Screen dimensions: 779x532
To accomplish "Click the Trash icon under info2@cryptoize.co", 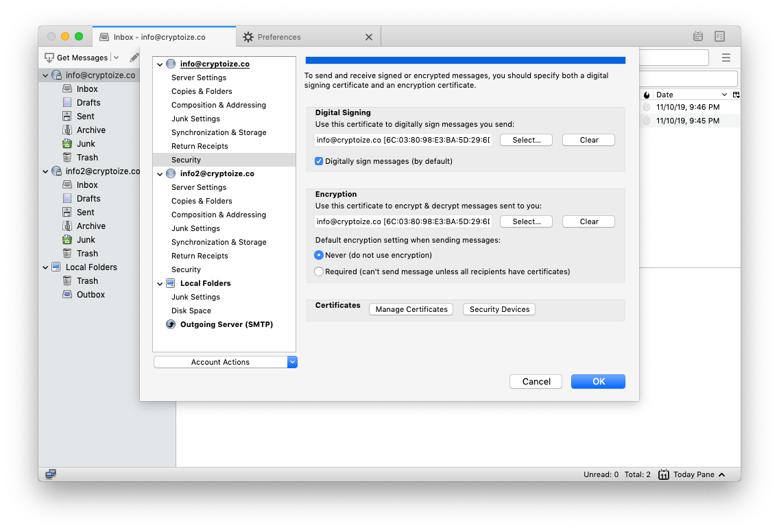I will click(67, 254).
